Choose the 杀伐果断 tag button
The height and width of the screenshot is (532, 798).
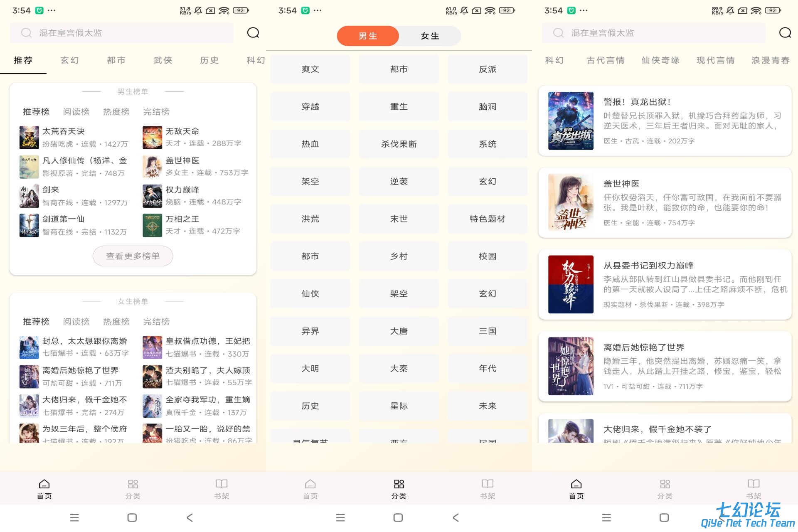399,144
